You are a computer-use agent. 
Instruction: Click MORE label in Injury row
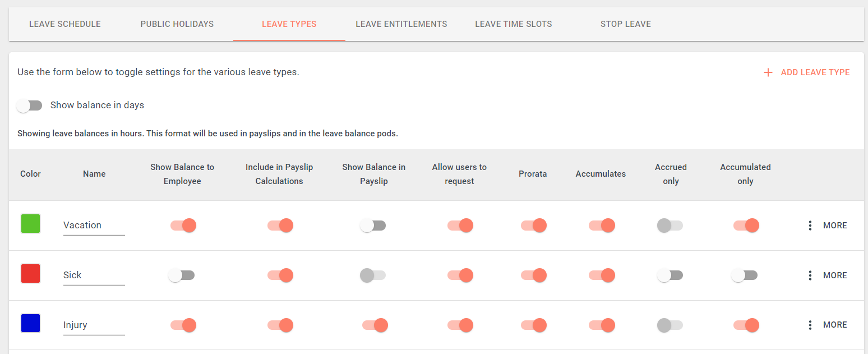tap(835, 325)
